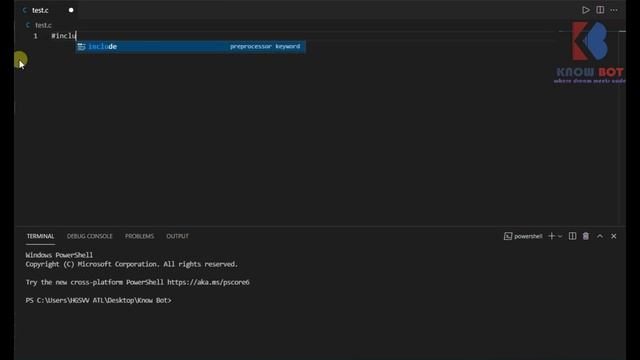Click line number 1 in the gutter
The width and height of the screenshot is (640, 360).
click(36, 36)
